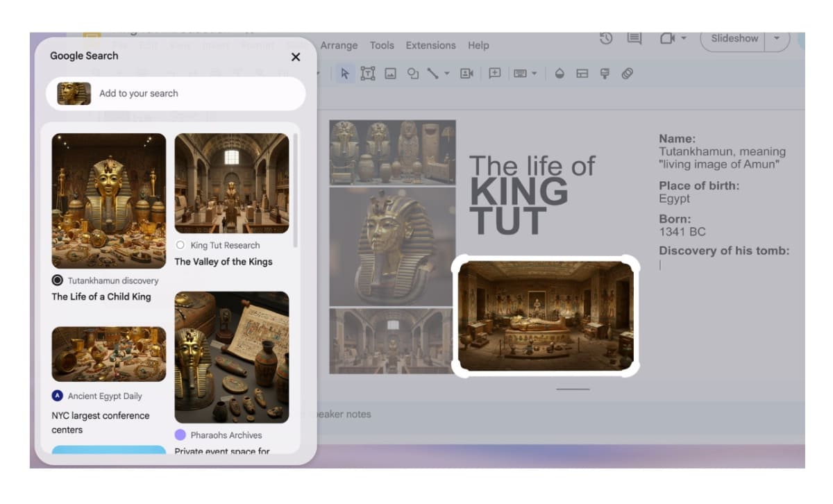Click the Insert video toolbar icon
The image size is (833, 504).
pos(466,74)
